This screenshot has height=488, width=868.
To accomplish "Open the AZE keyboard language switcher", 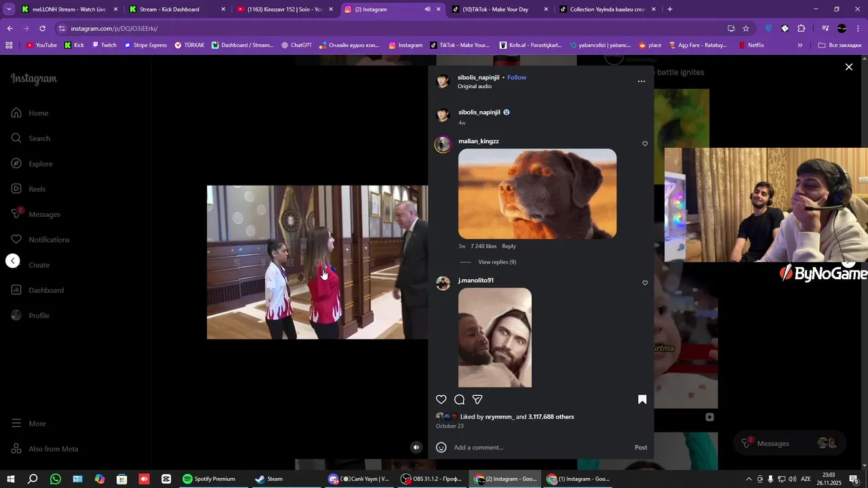I will [806, 479].
